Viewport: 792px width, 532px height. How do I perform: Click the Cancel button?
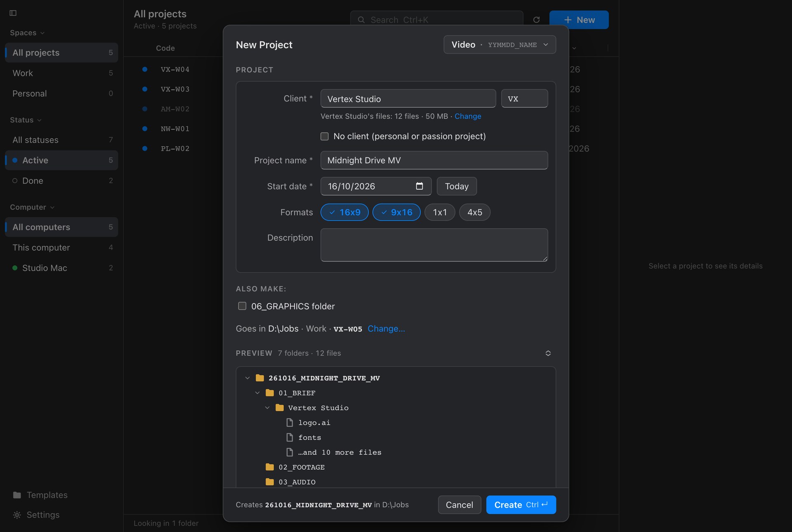coord(460,505)
